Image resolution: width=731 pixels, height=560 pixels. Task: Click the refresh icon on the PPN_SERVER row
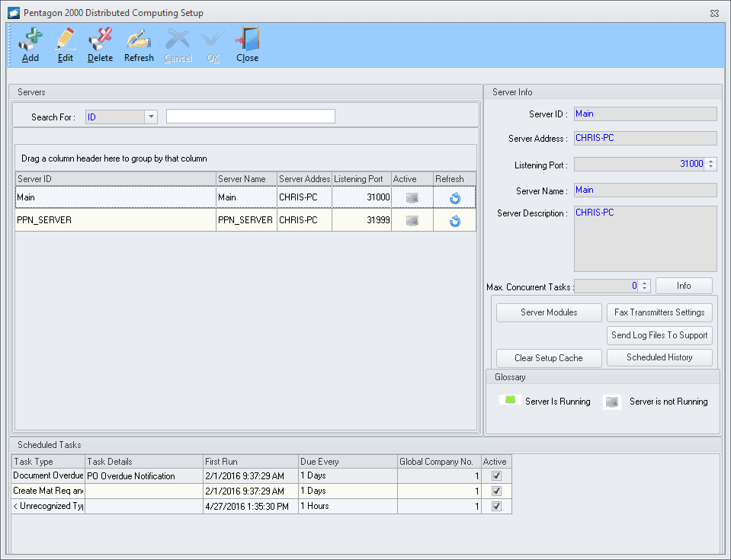pos(454,219)
